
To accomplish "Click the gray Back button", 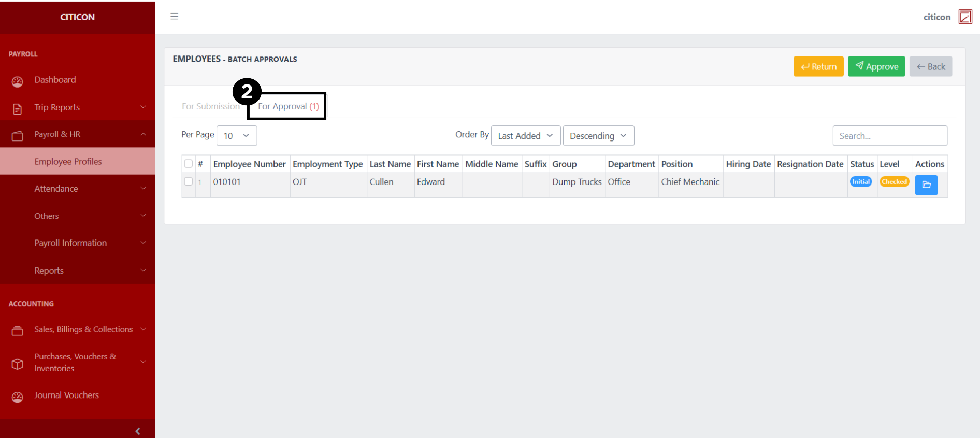I will [x=930, y=66].
